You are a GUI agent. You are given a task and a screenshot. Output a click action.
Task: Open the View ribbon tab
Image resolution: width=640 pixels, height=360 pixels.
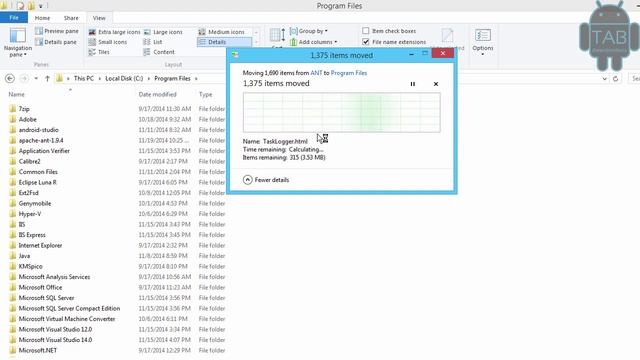[99, 18]
